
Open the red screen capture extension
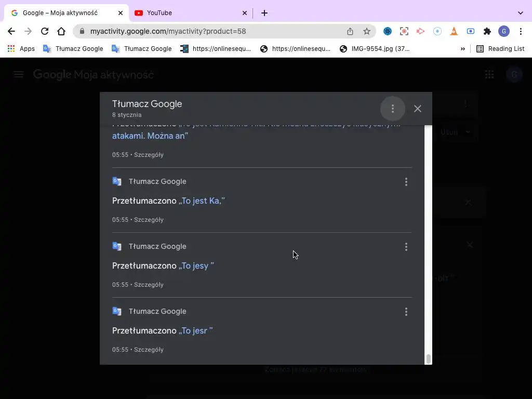coord(404,31)
